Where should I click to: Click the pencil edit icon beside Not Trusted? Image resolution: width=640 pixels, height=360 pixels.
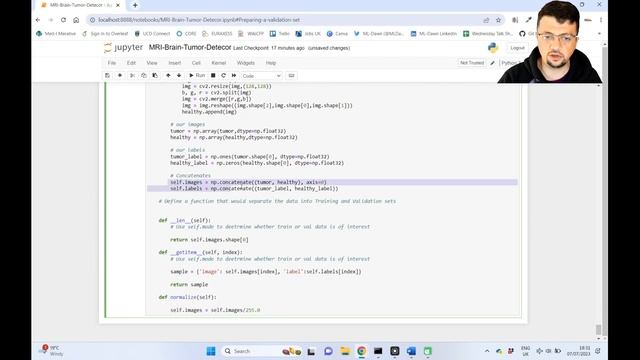coord(493,63)
